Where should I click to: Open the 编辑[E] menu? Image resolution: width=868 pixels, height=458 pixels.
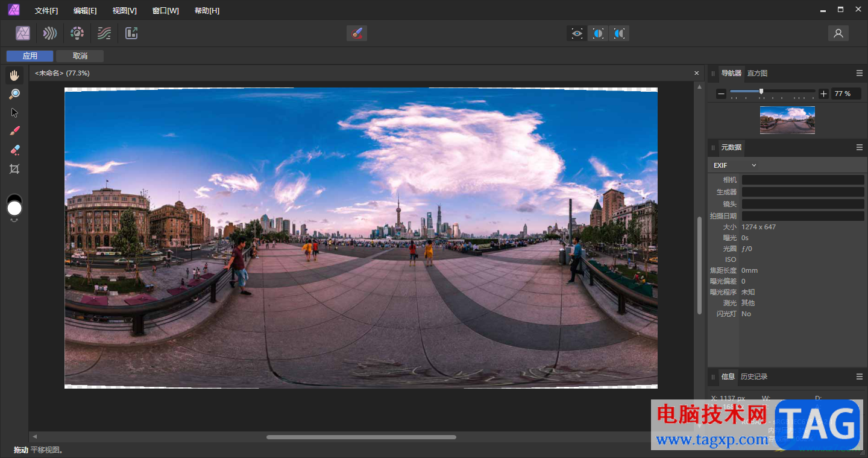coord(85,11)
